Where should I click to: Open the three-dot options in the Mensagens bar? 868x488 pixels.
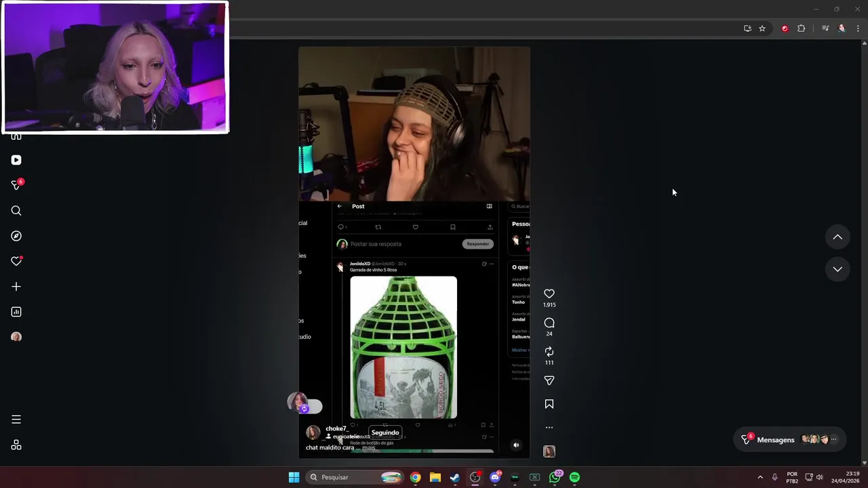(834, 440)
